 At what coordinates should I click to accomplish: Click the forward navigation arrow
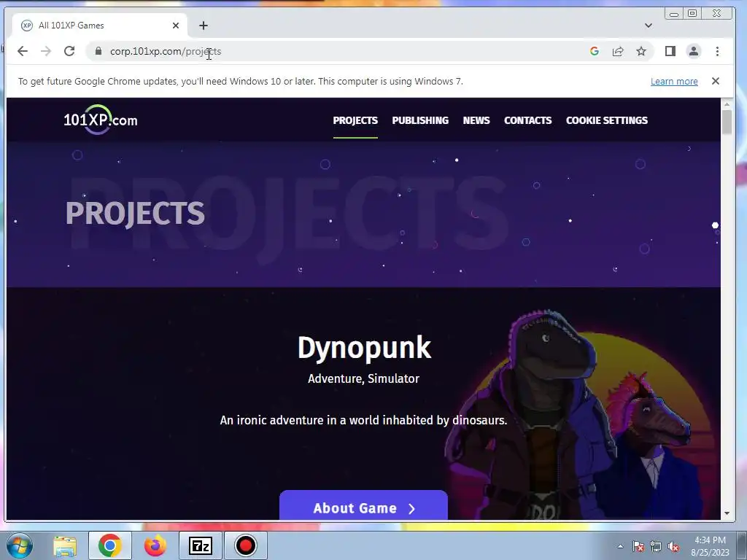tap(46, 52)
